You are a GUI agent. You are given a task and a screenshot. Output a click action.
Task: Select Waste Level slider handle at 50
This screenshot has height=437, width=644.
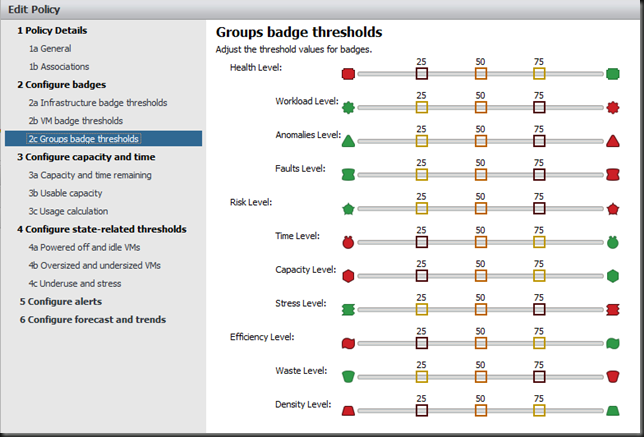[481, 377]
